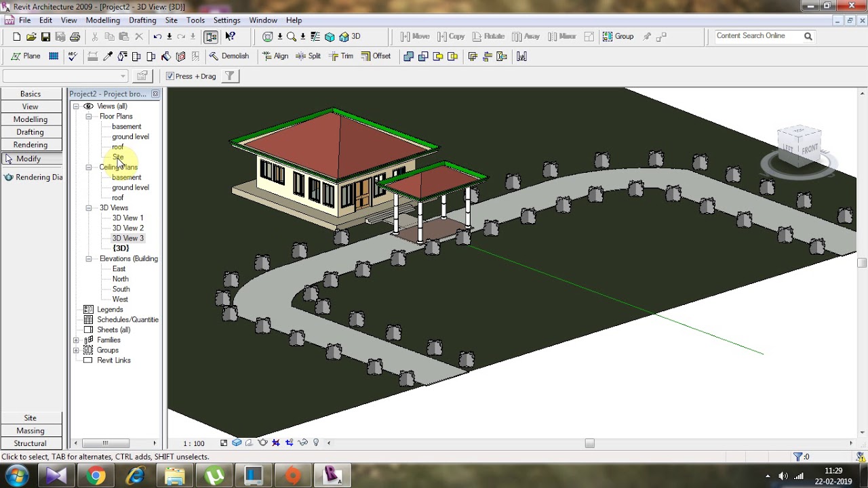Click the Join Geometry icon
Image resolution: width=868 pixels, height=488 pixels.
pyautogui.click(x=408, y=56)
